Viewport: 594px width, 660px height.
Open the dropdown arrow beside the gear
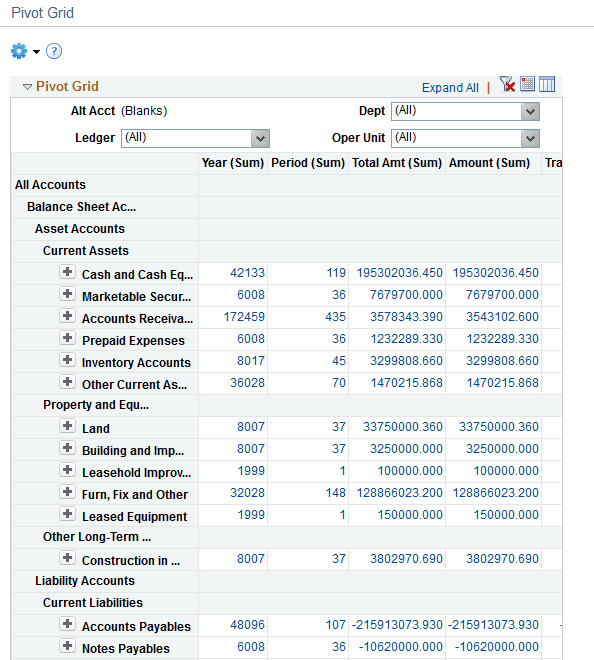click(37, 52)
